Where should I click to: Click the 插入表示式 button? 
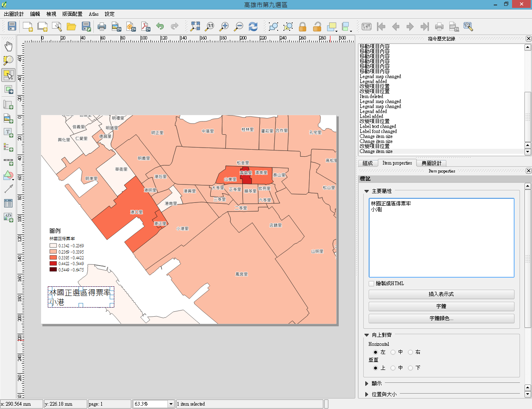point(441,294)
